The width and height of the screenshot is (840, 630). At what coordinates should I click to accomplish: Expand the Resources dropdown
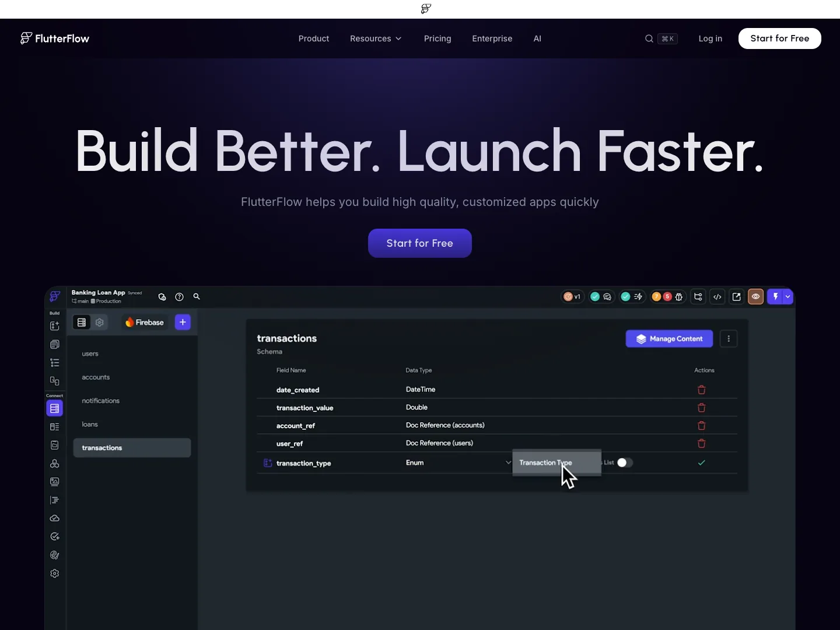[376, 38]
